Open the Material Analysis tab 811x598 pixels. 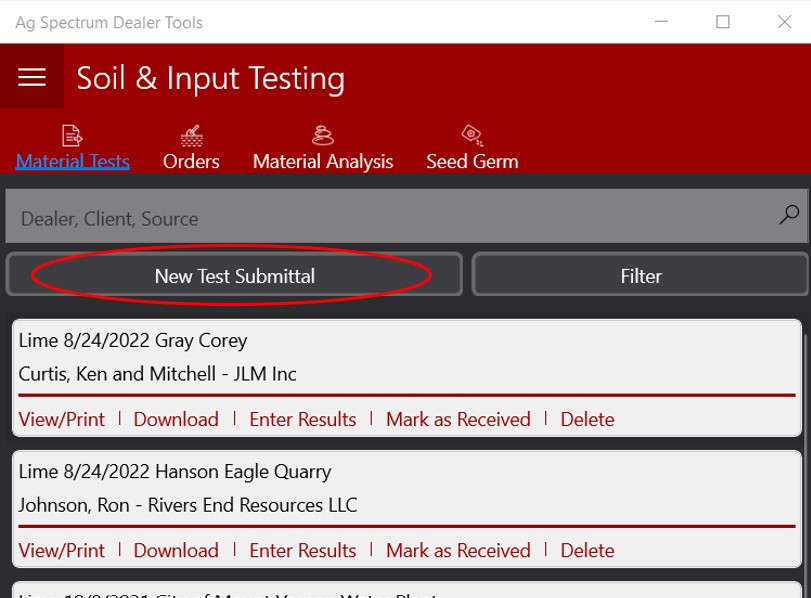pos(323,160)
